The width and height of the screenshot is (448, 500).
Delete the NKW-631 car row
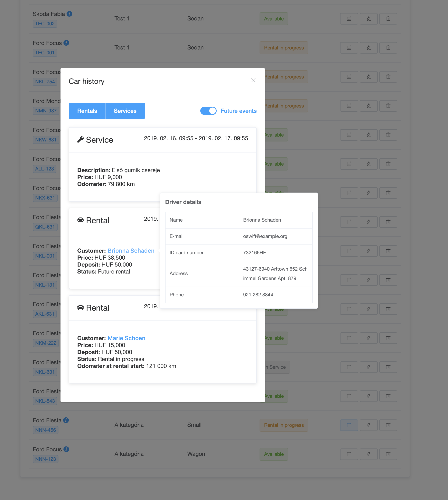(x=388, y=135)
